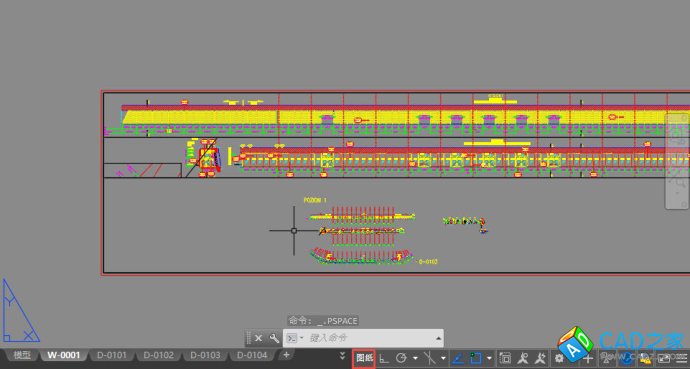Toggle polar tracking in status bar
Screen dimensions: 690x369
(x=401, y=358)
